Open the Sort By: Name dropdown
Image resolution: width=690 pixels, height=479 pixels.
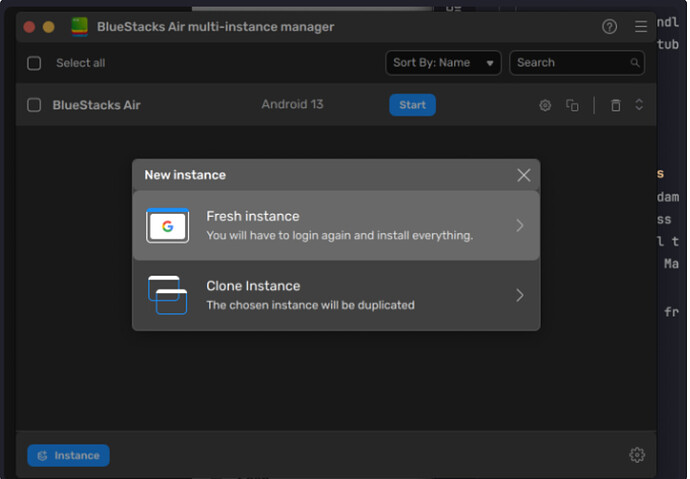(443, 63)
